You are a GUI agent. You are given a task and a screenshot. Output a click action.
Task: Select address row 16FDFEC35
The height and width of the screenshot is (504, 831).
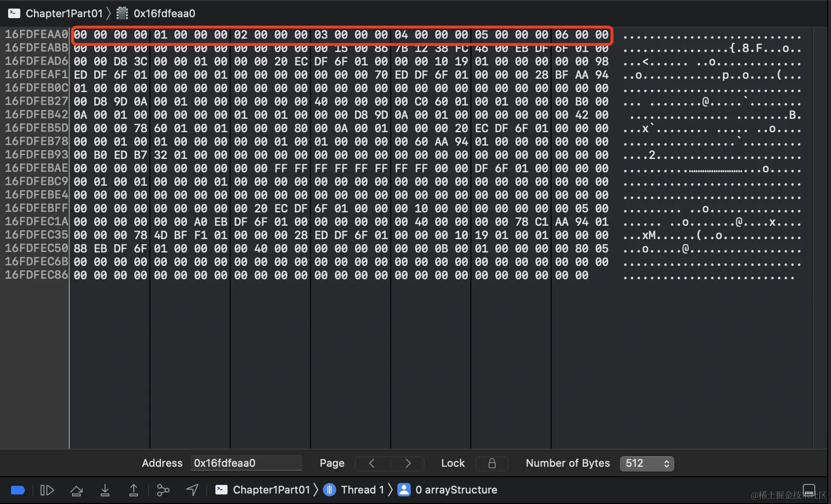(37, 235)
